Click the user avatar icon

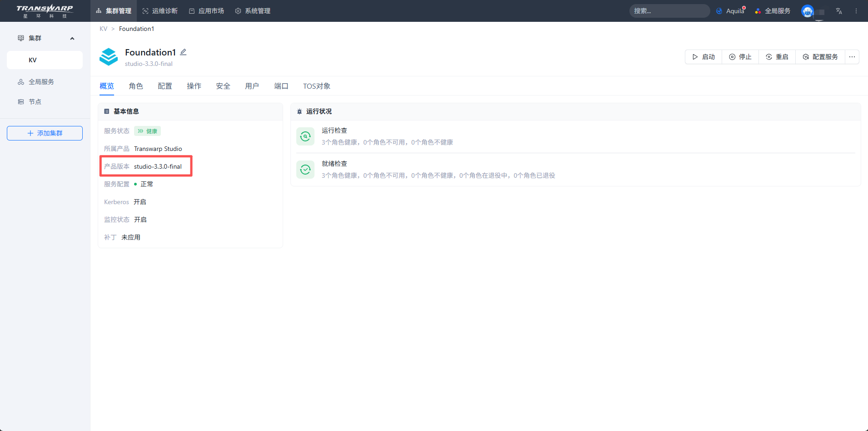(808, 11)
